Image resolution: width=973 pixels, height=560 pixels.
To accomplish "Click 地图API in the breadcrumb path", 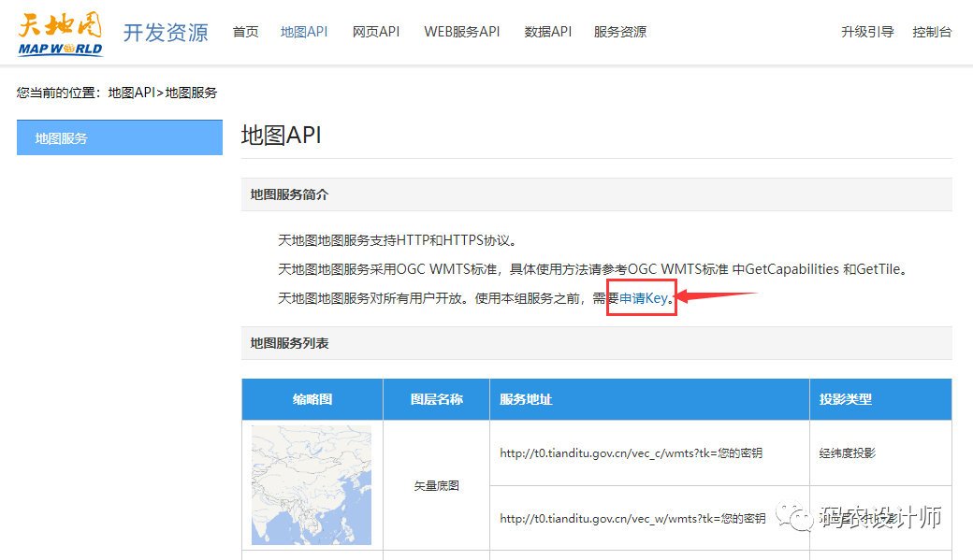I will point(131,93).
